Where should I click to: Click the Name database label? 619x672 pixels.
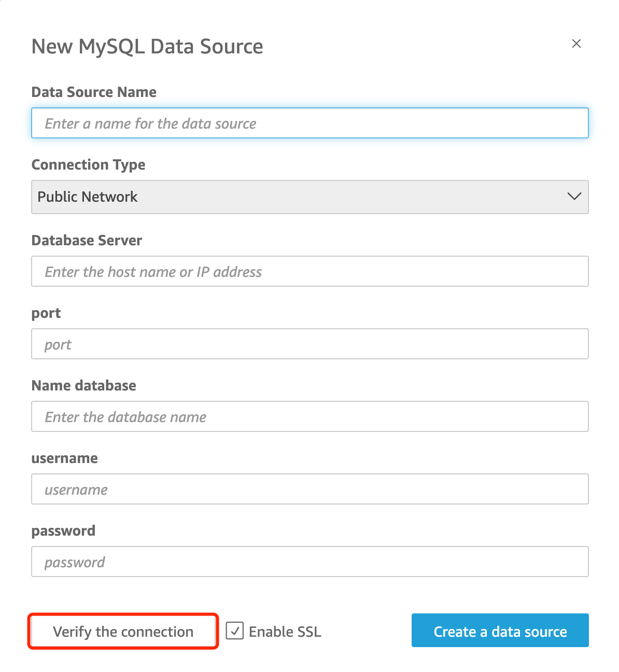pos(84,385)
